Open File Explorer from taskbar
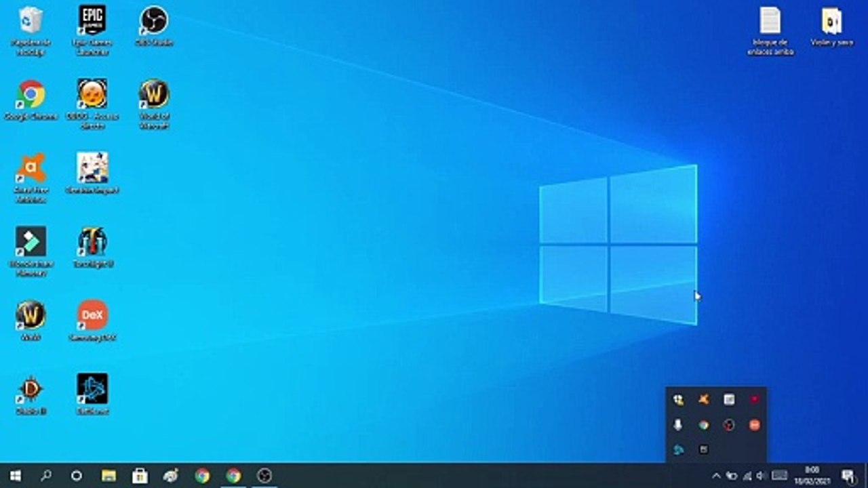 (x=108, y=476)
